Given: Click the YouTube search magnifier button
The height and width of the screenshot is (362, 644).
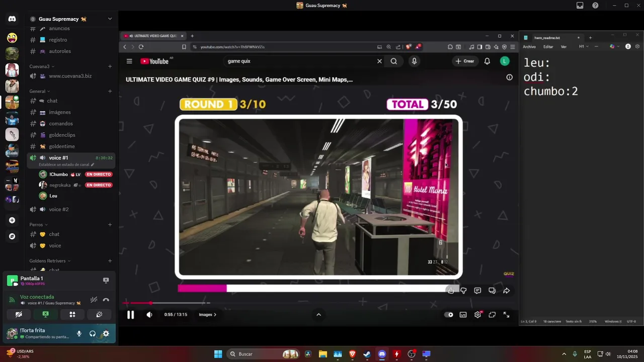Looking at the screenshot, I should (x=394, y=61).
